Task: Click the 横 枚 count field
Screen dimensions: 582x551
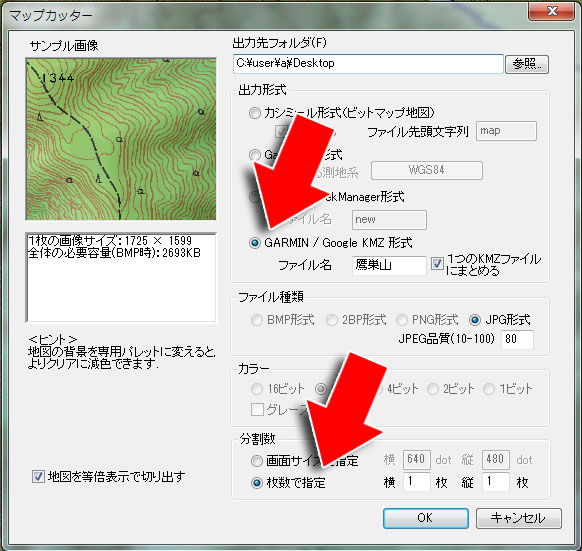Action: tap(416, 482)
